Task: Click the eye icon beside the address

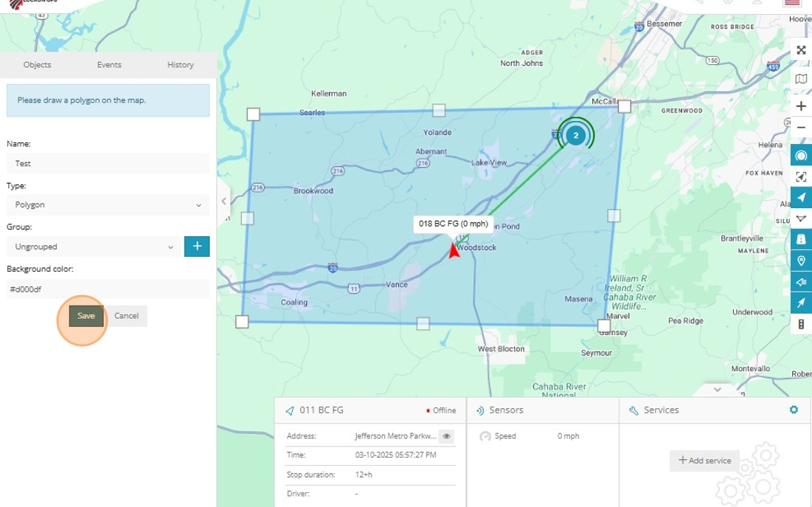Action: coord(446,436)
